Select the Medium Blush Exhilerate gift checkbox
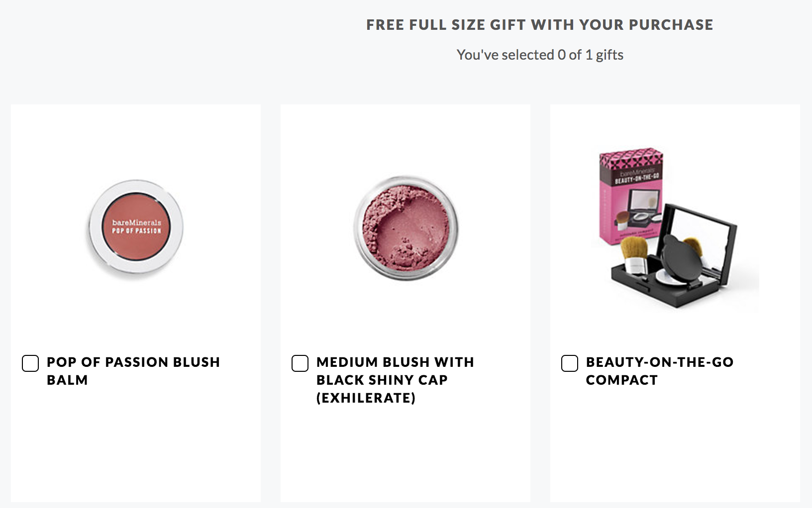Image resolution: width=812 pixels, height=508 pixels. pos(300,363)
